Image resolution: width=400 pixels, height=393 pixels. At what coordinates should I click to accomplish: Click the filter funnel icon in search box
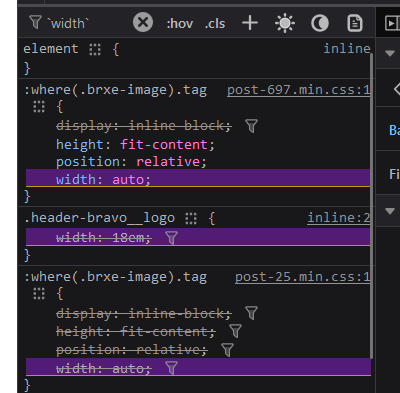35,23
